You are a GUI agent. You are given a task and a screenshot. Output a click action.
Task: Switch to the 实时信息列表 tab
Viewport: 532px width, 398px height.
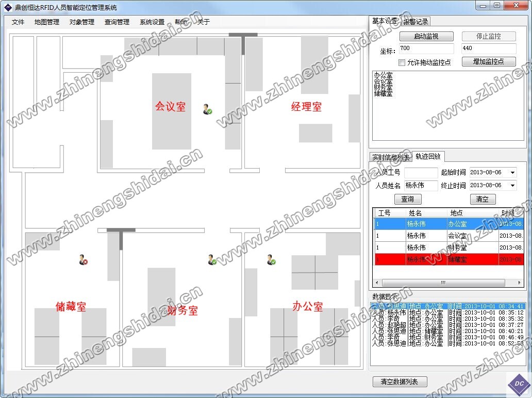[x=391, y=157]
